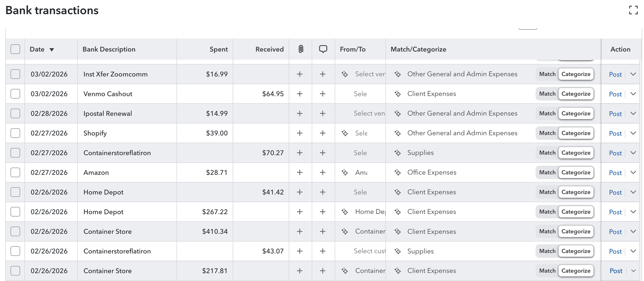Select the Amazon $28.71 transaction checkbox
The image size is (644, 281).
click(15, 172)
